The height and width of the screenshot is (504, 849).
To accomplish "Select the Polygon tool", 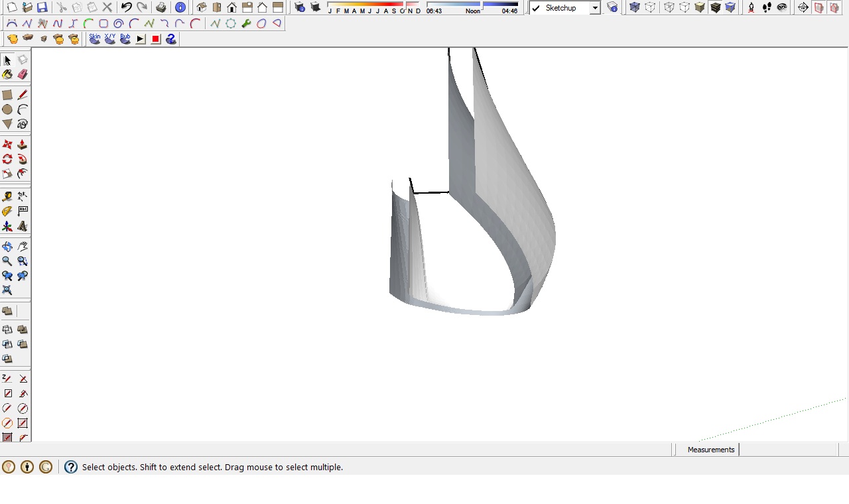I will [x=7, y=124].
